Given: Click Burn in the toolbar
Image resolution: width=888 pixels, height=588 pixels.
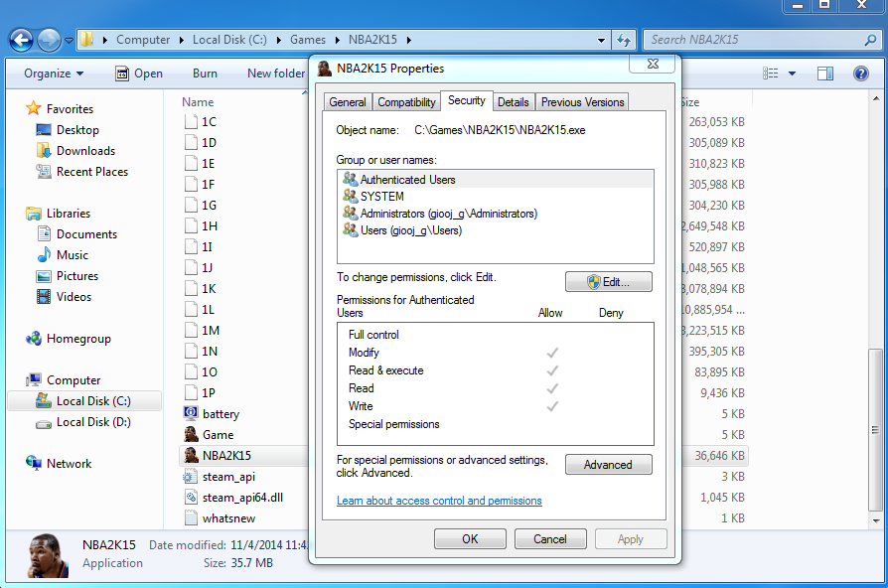Looking at the screenshot, I should [205, 73].
